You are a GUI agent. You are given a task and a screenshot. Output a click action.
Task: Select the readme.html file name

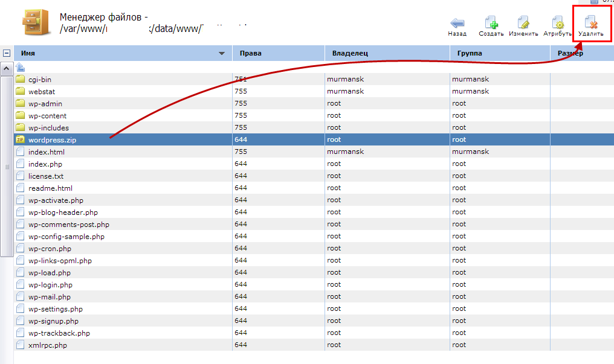click(50, 188)
